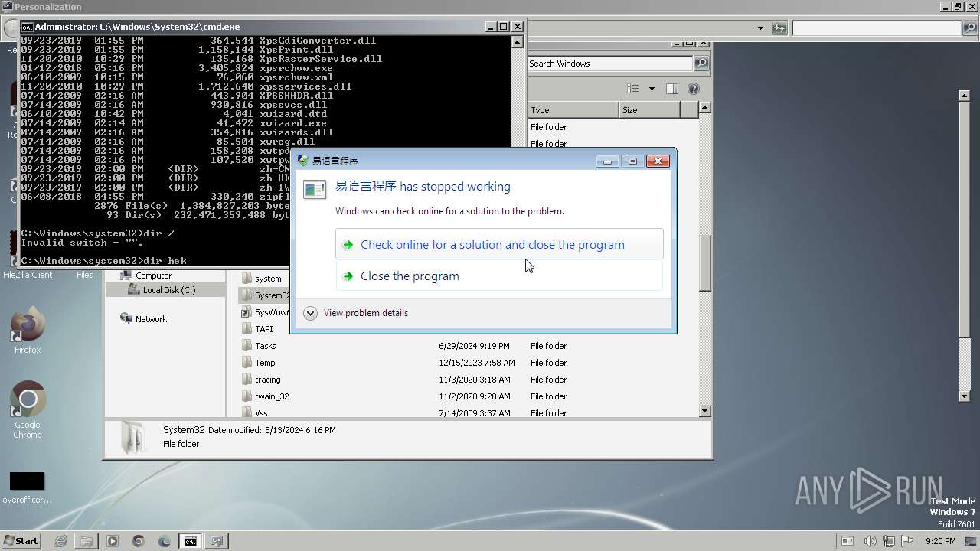This screenshot has width=980, height=551.
Task: Click down arrow of Explorer file list scrollbar
Action: 705,411
